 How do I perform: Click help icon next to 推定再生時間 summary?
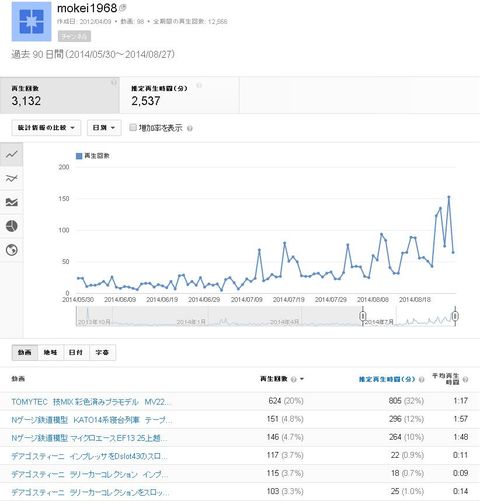[x=199, y=86]
